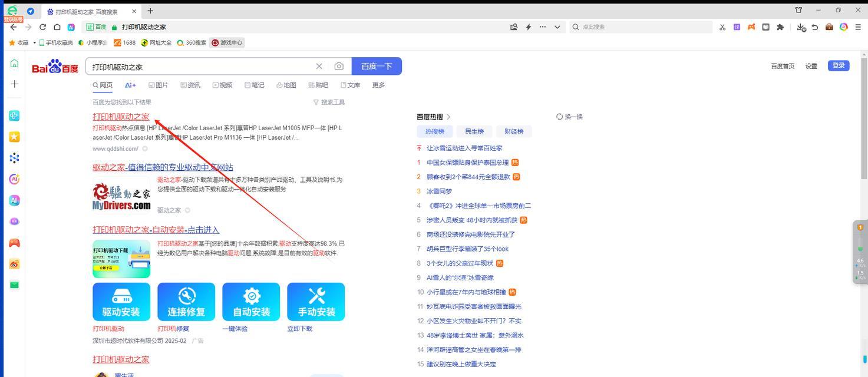Click the screenshot scissors icon in the toolbar

coord(722,27)
